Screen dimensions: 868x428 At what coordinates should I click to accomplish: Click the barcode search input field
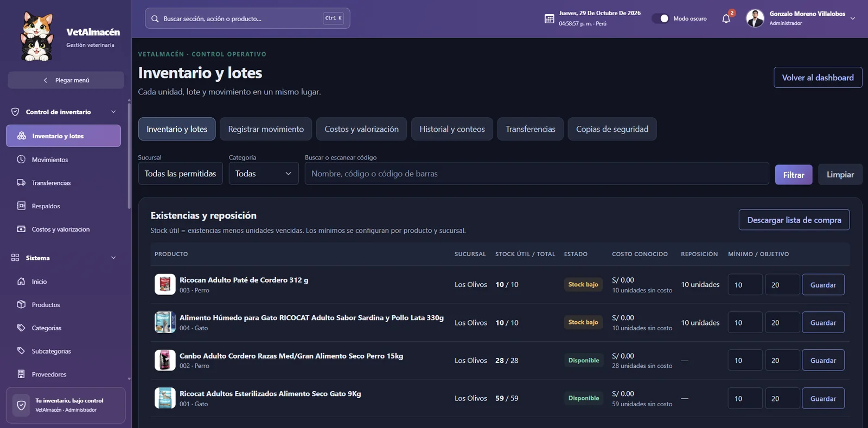click(537, 174)
